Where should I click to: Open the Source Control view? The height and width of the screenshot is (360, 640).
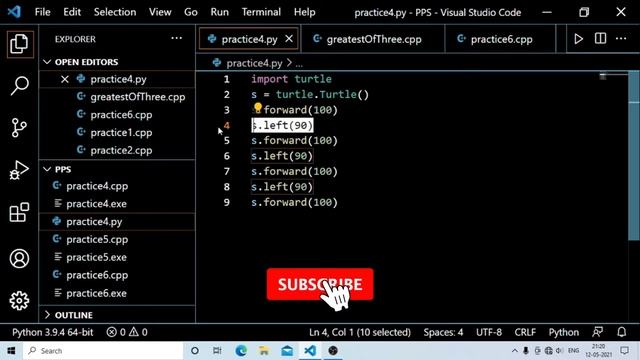pyautogui.click(x=19, y=128)
